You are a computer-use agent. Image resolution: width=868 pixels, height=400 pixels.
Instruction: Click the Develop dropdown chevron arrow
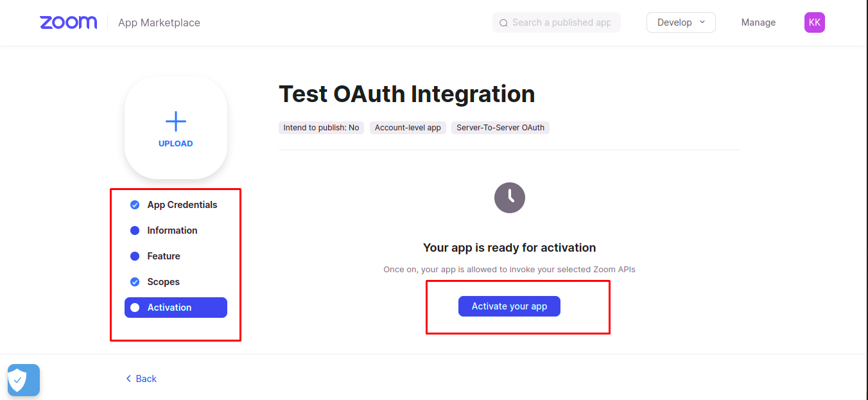click(702, 22)
